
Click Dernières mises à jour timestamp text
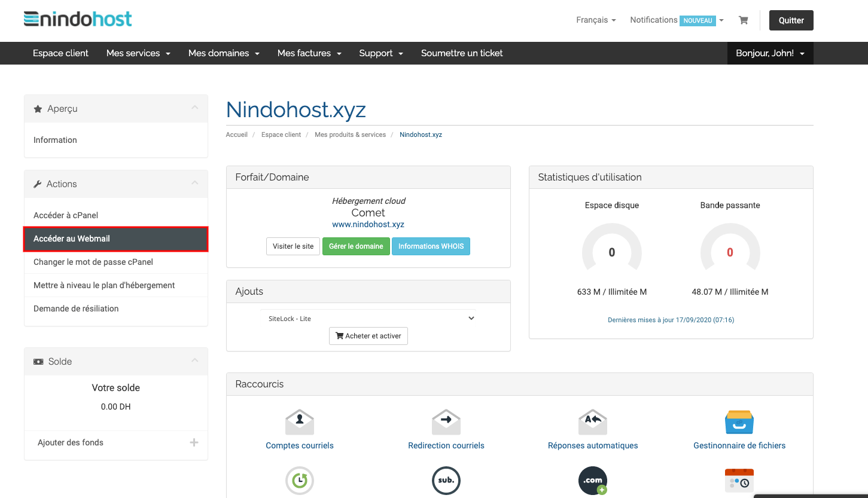[671, 320]
